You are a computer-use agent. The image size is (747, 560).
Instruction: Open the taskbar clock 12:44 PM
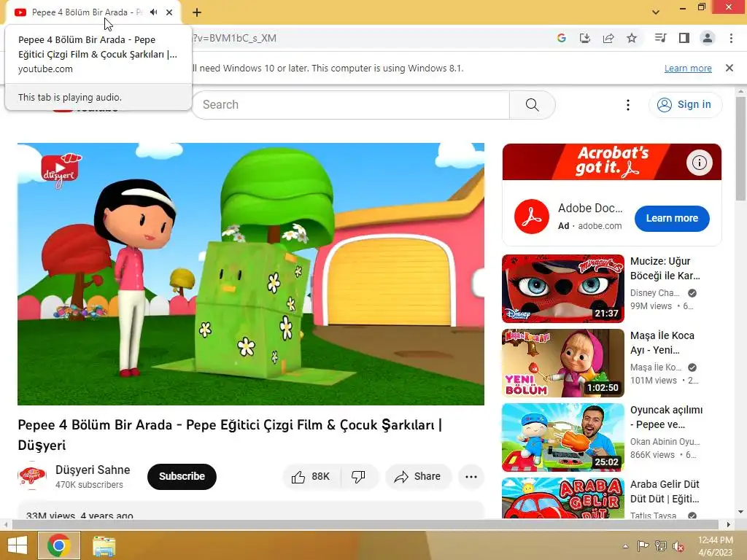click(x=715, y=546)
